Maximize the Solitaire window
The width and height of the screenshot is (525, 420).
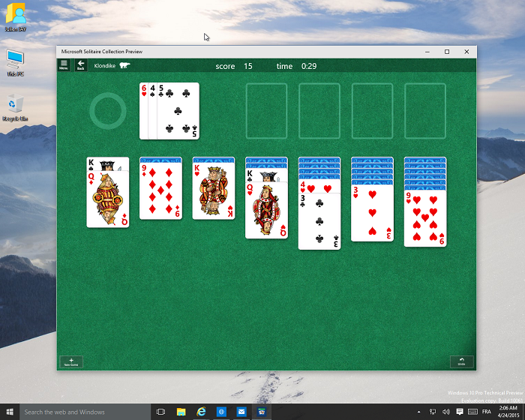447,52
